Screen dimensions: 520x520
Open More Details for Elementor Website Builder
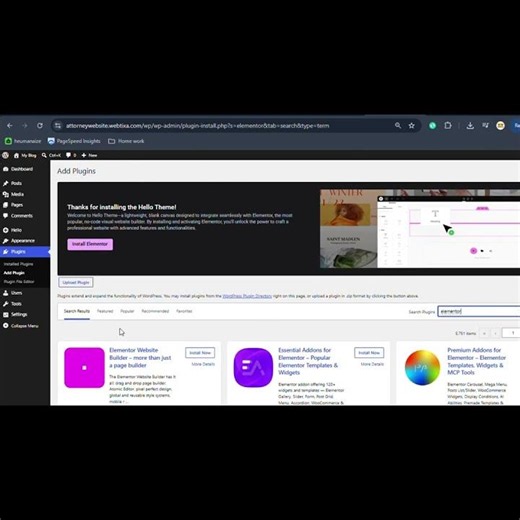coord(203,364)
